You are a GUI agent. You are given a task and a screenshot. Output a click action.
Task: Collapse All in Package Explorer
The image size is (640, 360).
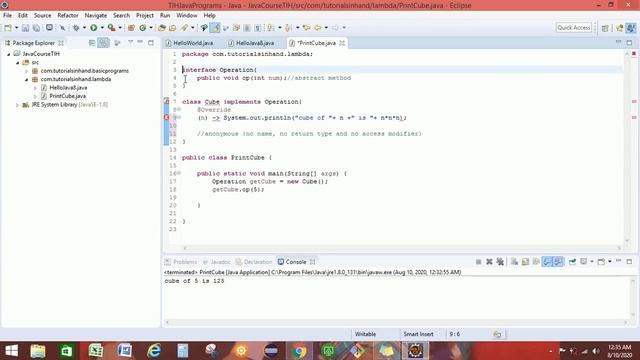click(x=92, y=43)
